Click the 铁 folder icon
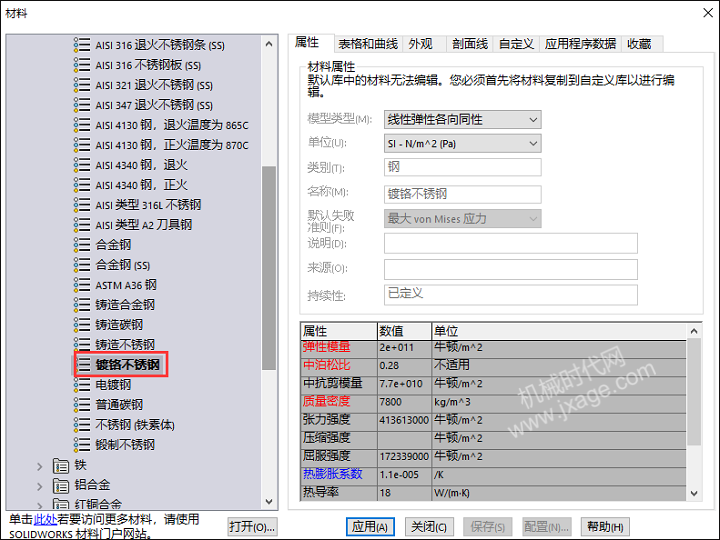 pos(61,465)
